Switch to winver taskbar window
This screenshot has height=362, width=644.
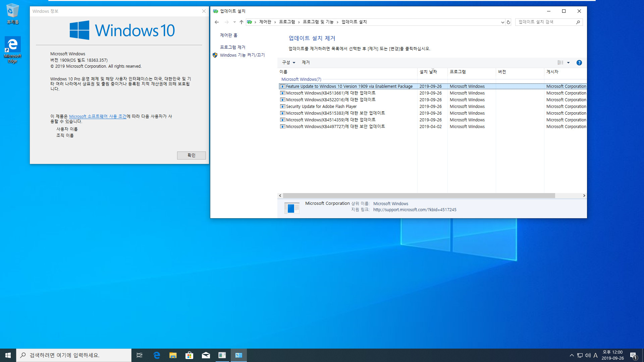point(222,355)
